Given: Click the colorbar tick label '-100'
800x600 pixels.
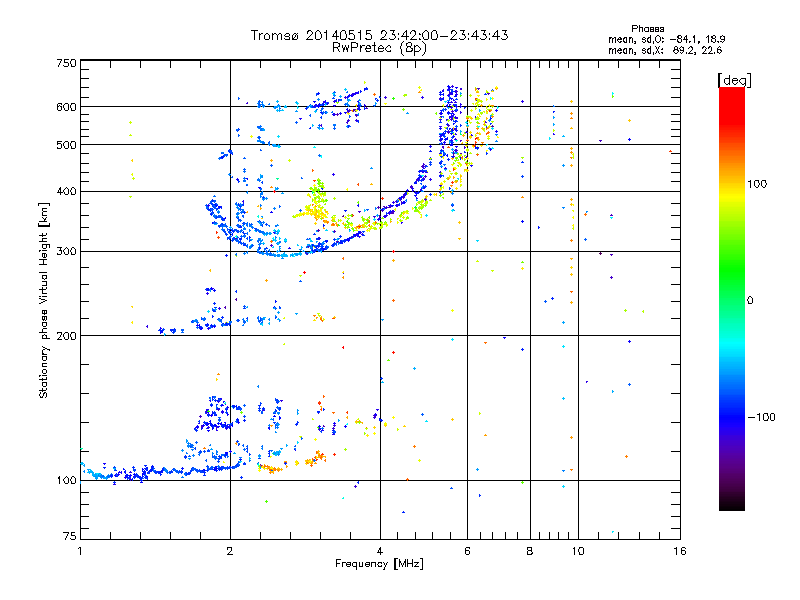Looking at the screenshot, I should click(761, 417).
